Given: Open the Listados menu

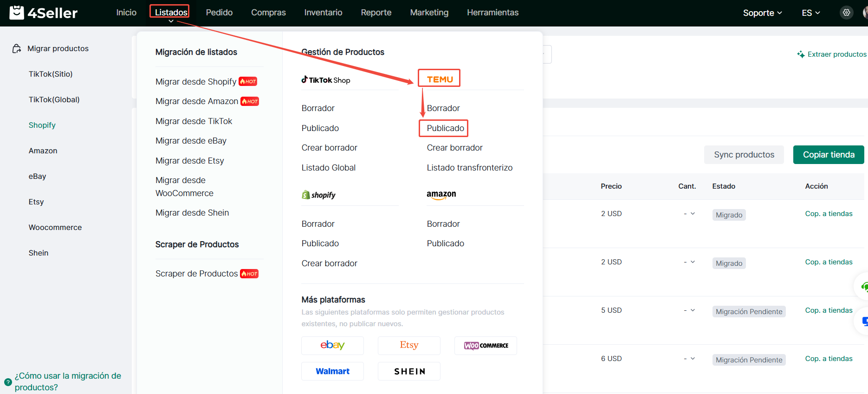Looking at the screenshot, I should [x=171, y=12].
